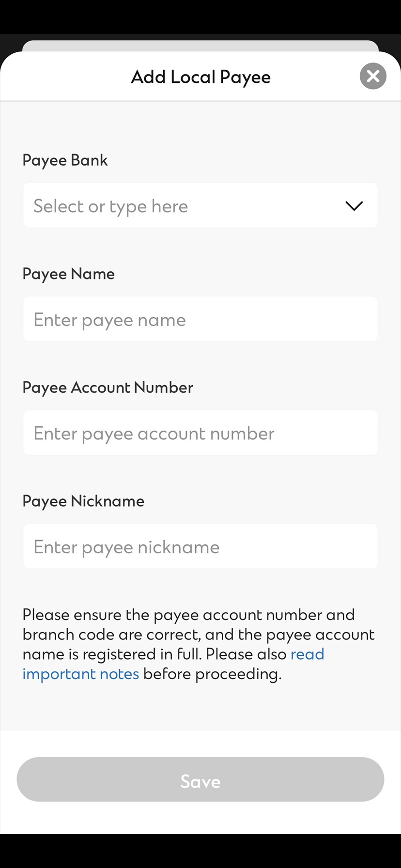This screenshot has height=868, width=401.
Task: Tap the 'Payee Name' label
Action: coord(68,274)
